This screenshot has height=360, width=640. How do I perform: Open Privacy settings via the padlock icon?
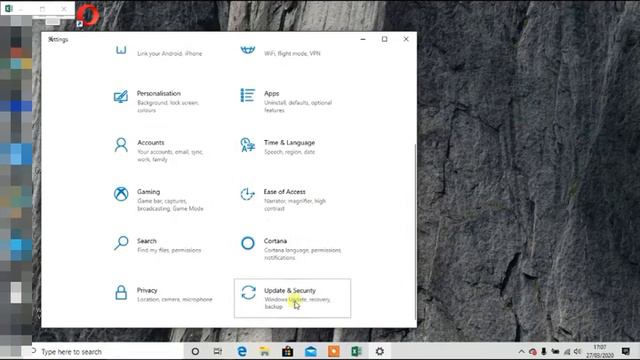pyautogui.click(x=121, y=293)
